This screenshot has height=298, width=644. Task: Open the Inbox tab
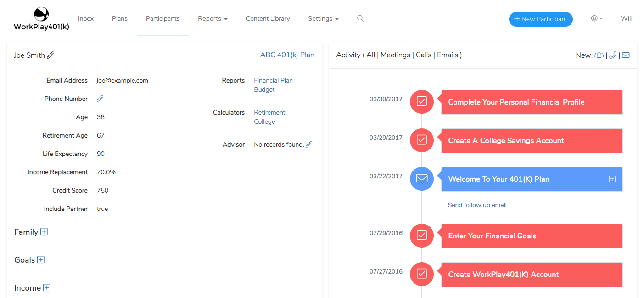click(86, 18)
